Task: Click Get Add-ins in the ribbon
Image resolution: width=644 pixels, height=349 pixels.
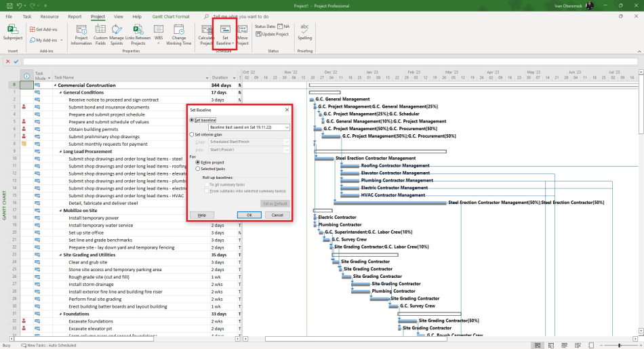Action: point(43,29)
